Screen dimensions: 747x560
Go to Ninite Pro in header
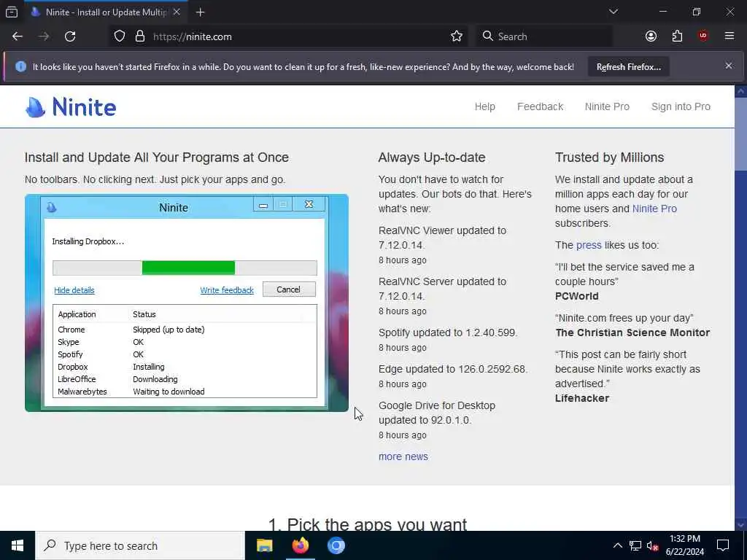tap(607, 106)
